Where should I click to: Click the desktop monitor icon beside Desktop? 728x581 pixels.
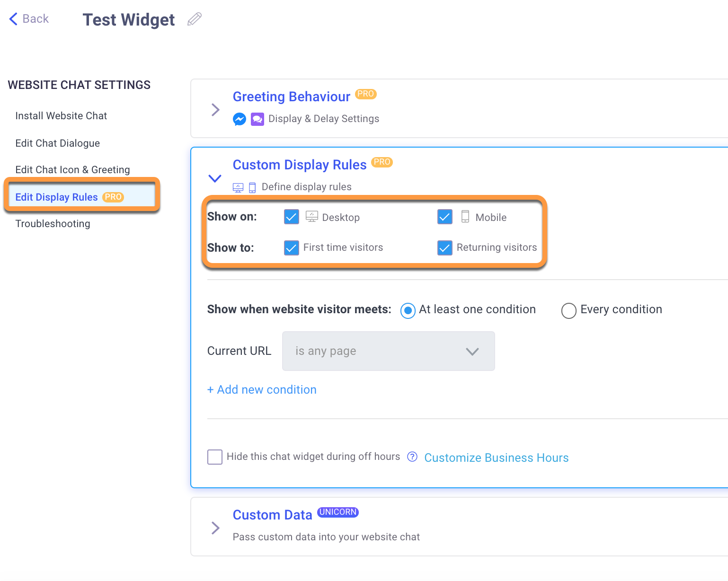click(x=311, y=217)
